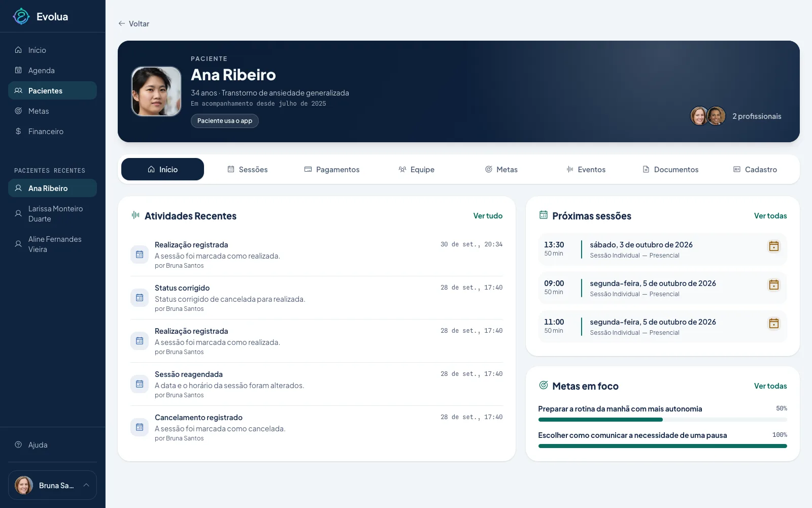This screenshot has width=812, height=508.
Task: Click the calendar icon on the 09:00 session
Action: tap(774, 285)
